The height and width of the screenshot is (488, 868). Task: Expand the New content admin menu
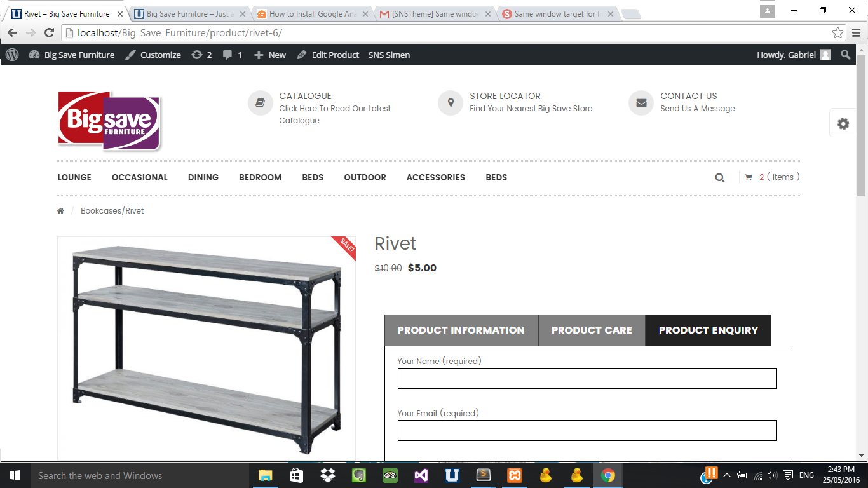tap(270, 55)
